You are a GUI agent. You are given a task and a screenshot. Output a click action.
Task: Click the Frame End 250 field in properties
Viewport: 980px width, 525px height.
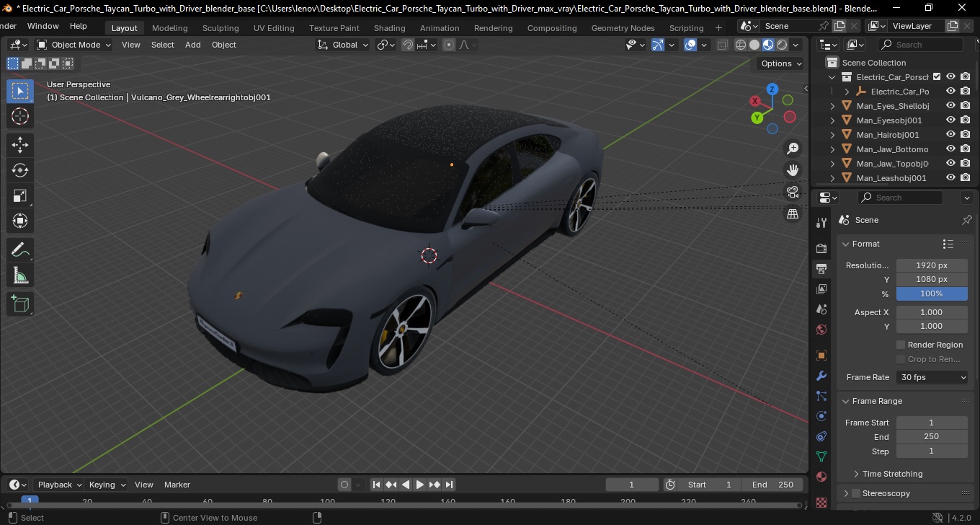tap(932, 436)
